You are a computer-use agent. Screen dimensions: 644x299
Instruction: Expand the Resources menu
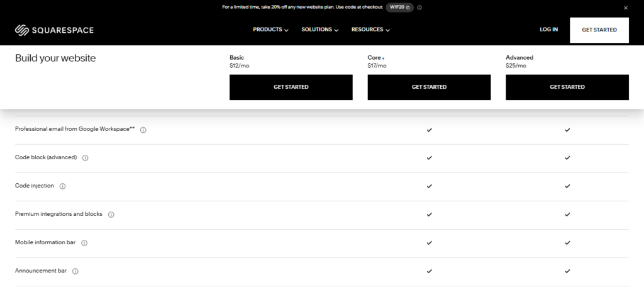pyautogui.click(x=370, y=30)
